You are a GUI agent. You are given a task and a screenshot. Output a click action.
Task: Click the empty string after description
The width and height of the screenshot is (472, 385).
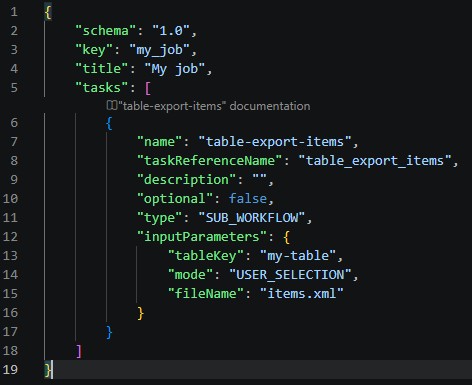(260, 178)
